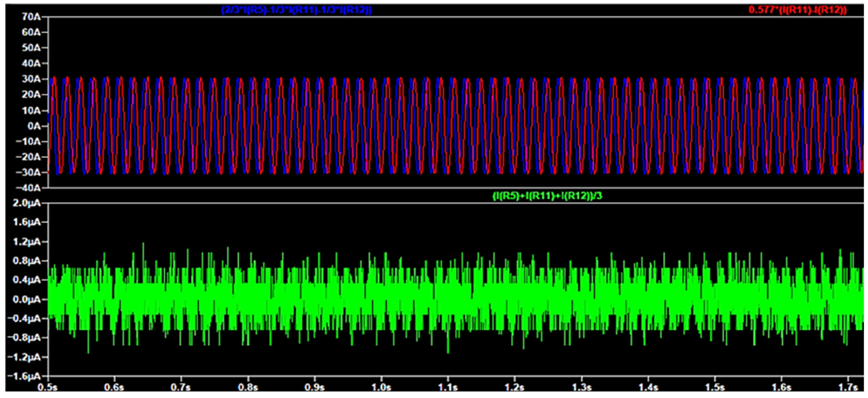
Task: Click the -20A tick label
Action: (28, 157)
